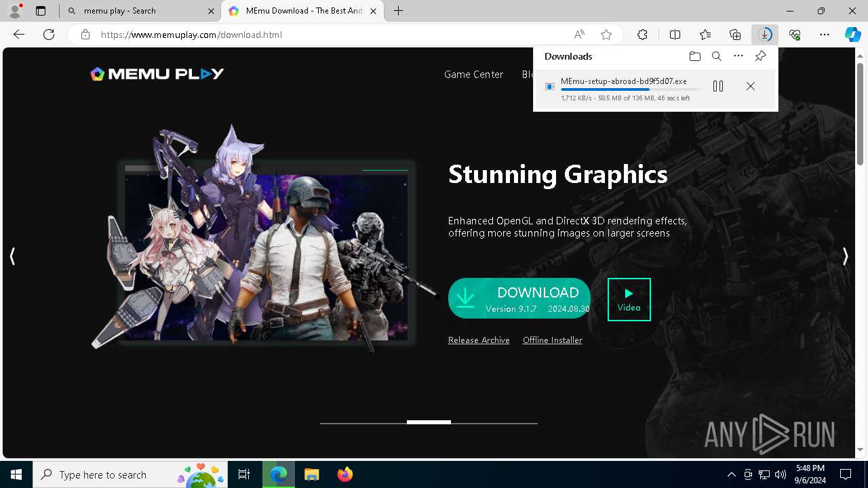This screenshot has height=488, width=868.
Task: Launch Firefox from the taskbar
Action: (344, 474)
